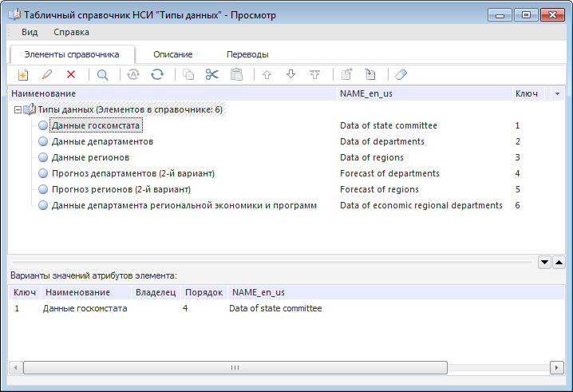The width and height of the screenshot is (573, 392).
Task: Click the "Data of economic regional departments" cell
Action: (x=421, y=205)
